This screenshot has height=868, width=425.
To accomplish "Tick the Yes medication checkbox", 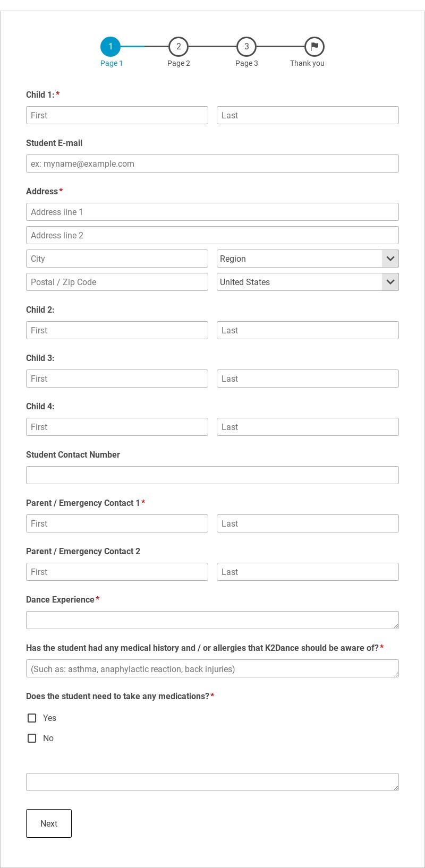I will tap(32, 718).
